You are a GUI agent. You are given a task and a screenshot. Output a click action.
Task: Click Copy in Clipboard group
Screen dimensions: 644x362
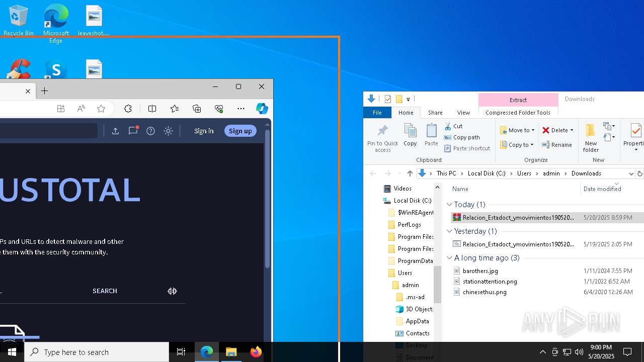click(x=410, y=135)
